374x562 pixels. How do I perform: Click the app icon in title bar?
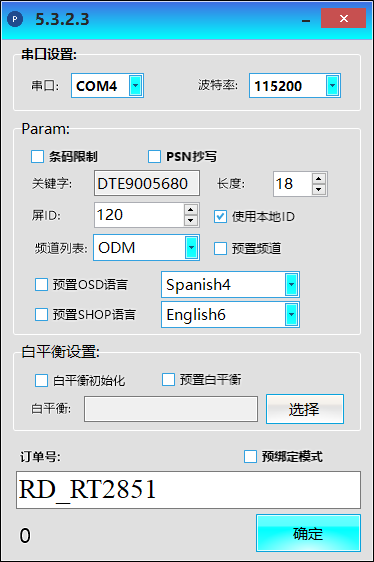click(x=15, y=19)
